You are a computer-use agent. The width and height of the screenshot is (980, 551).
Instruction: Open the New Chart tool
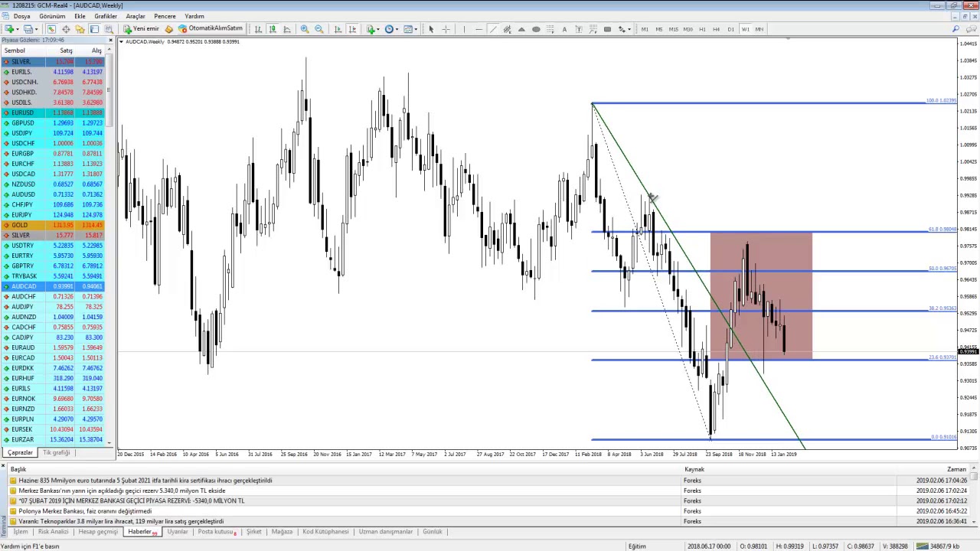8,29
